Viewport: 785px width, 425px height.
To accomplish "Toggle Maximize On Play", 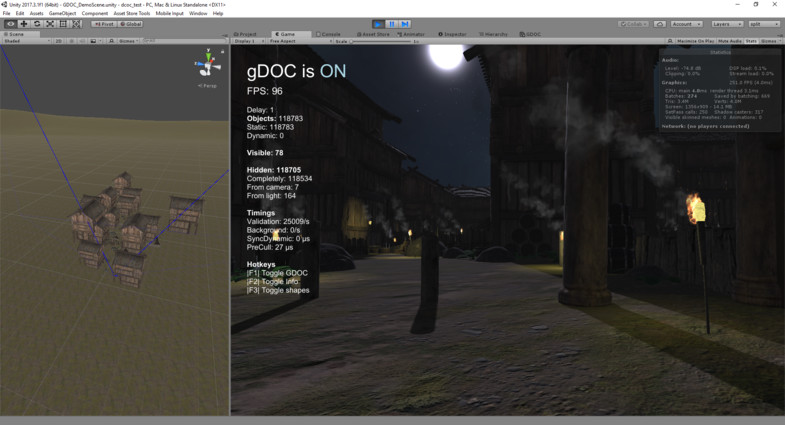I will point(695,41).
